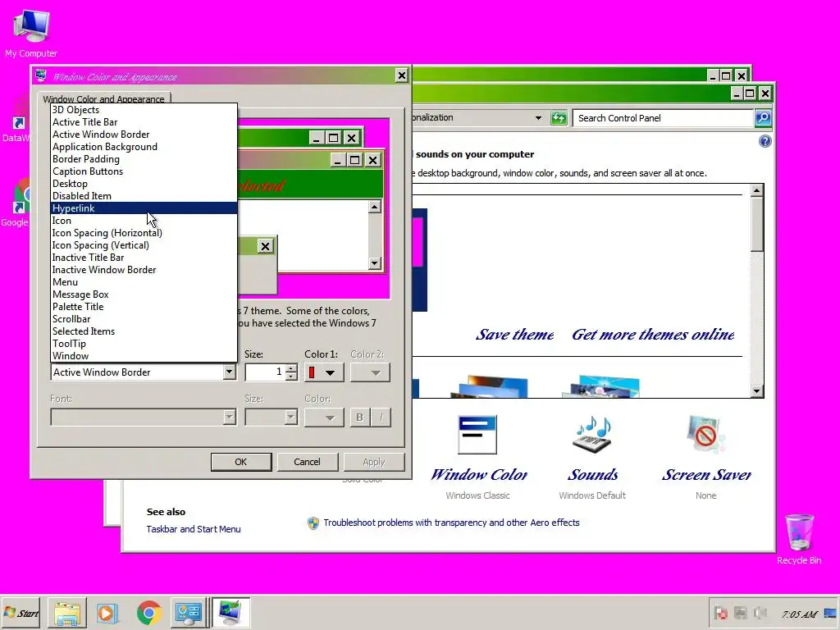Open Google Chrome from the taskbar
The image size is (840, 630).
(x=149, y=613)
